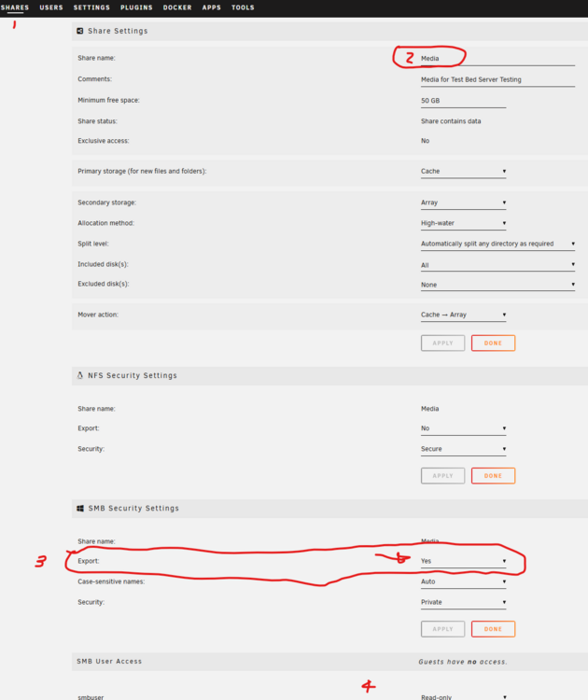Click Done in NFS Security Settings
Viewport: 588px width, 700px height.
pos(493,476)
